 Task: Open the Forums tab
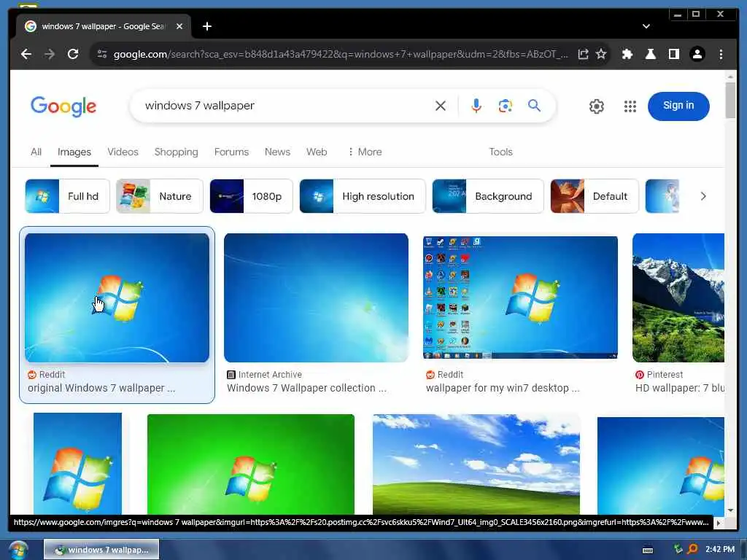(x=231, y=152)
